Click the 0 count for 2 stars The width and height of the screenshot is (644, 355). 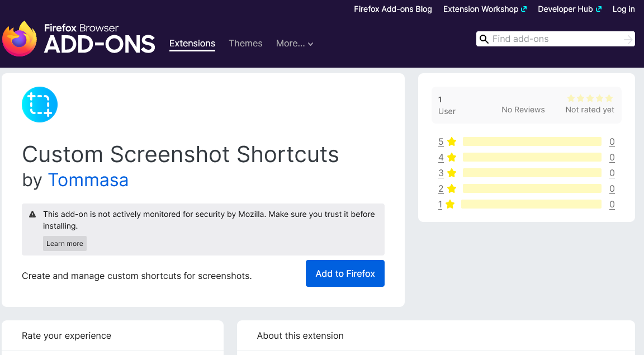612,188
